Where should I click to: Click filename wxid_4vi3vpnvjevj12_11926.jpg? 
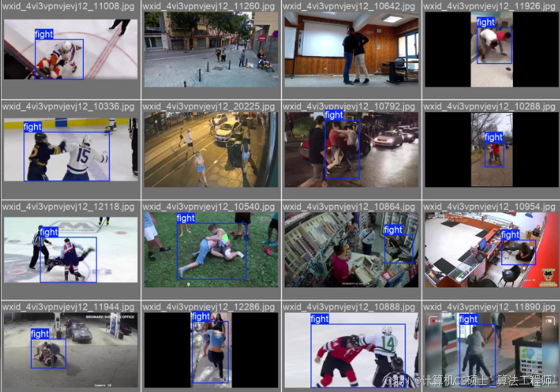pos(489,6)
